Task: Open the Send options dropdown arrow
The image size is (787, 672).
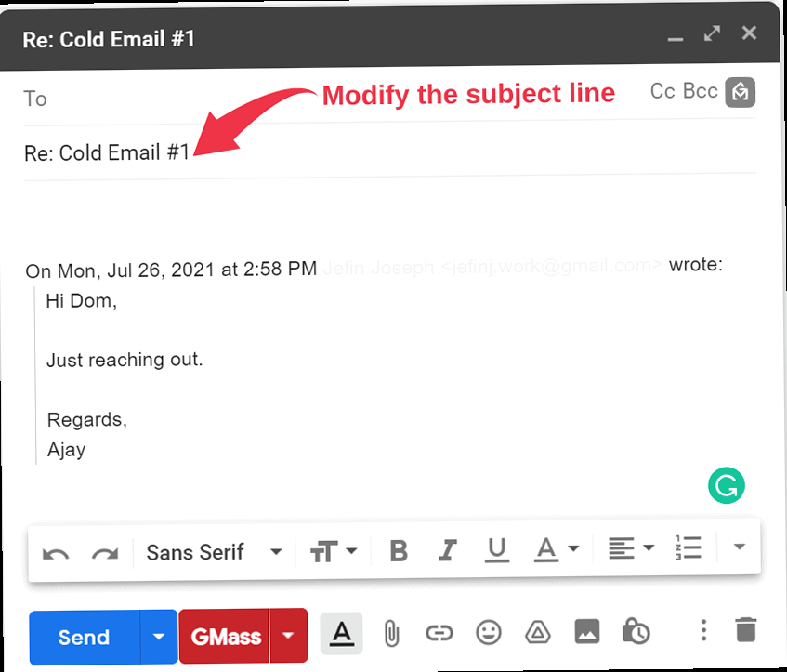Action: (159, 637)
